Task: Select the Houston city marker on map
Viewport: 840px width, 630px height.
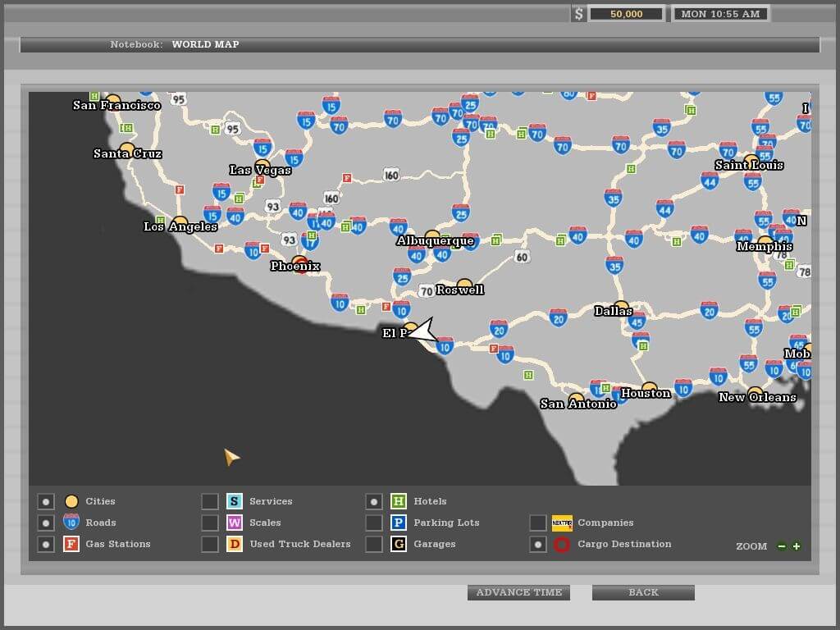Action: (649, 388)
